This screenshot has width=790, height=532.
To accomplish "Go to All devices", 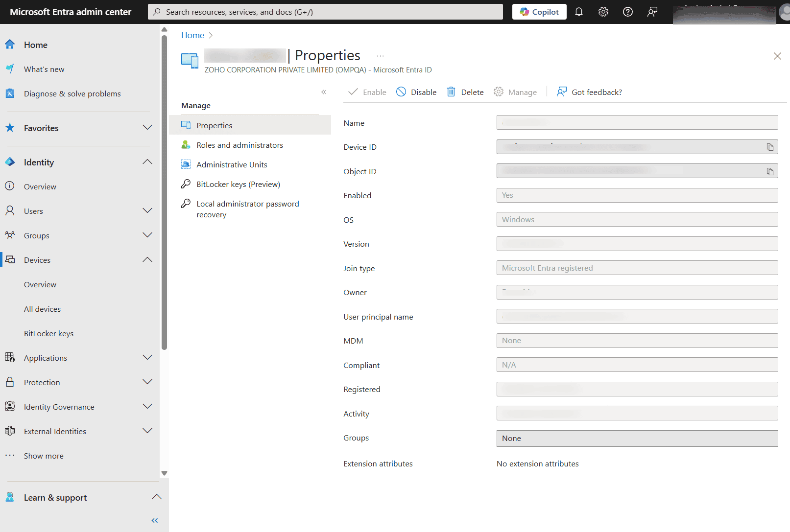I will (43, 309).
